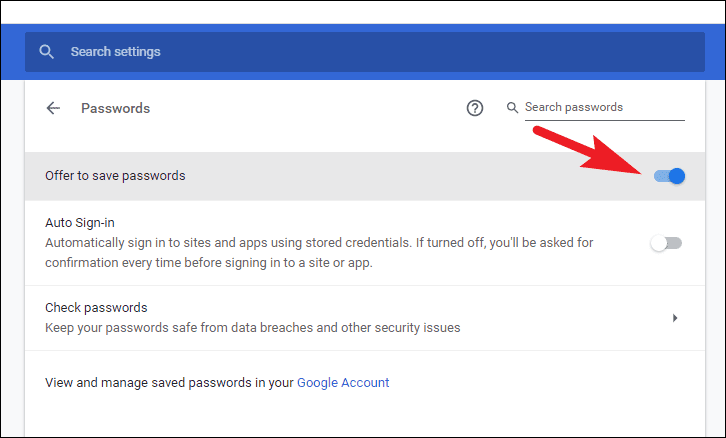
Task: Enable the Auto Sign-in switch
Action: pyautogui.click(x=666, y=243)
